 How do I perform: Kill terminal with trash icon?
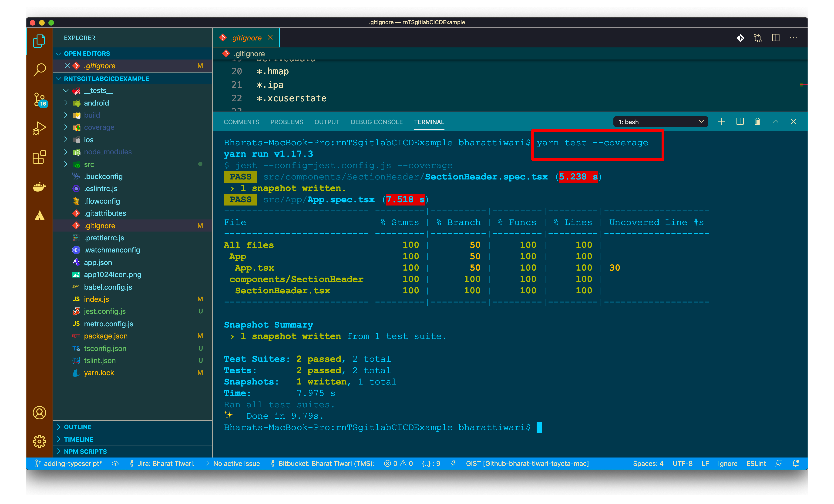tap(757, 121)
